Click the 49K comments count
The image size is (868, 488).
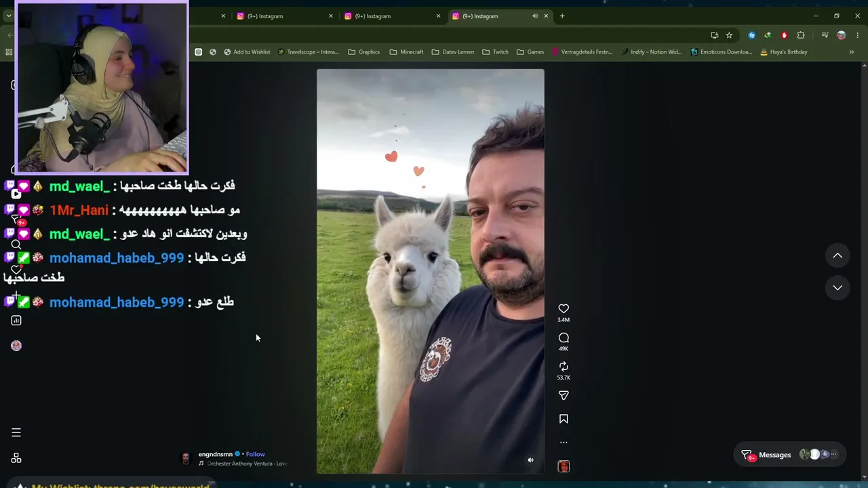[x=564, y=348]
